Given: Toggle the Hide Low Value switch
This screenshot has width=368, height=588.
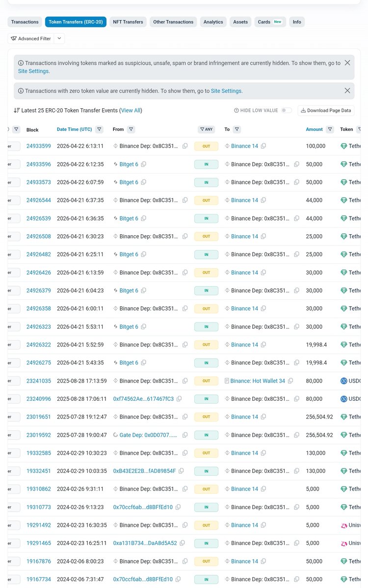Looking at the screenshot, I should (x=286, y=110).
